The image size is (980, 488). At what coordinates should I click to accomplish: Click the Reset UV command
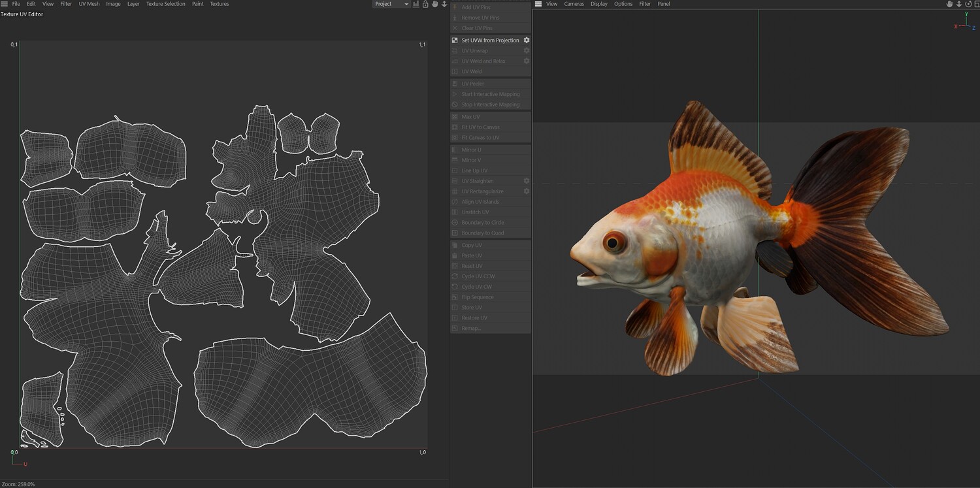[x=491, y=266]
